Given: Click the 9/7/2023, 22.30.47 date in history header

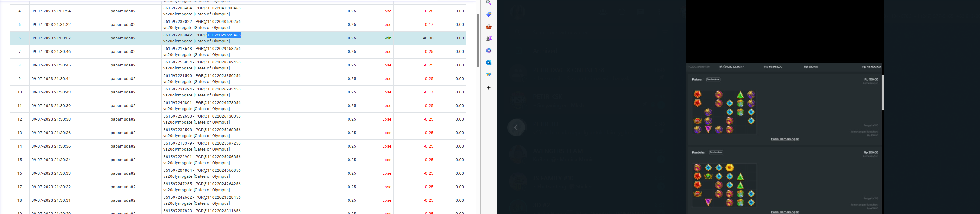Looking at the screenshot, I should coord(732,67).
